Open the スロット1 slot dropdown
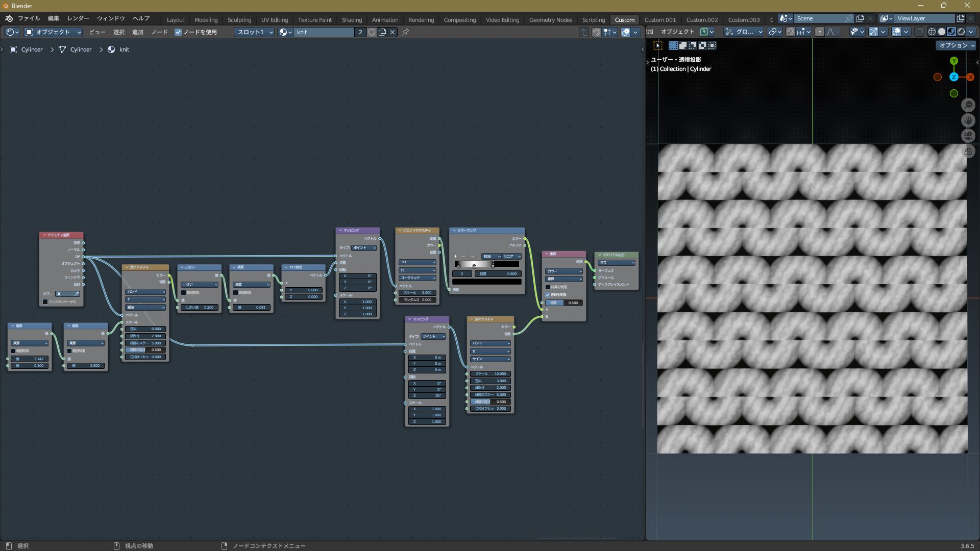This screenshot has height=551, width=980. click(x=255, y=32)
